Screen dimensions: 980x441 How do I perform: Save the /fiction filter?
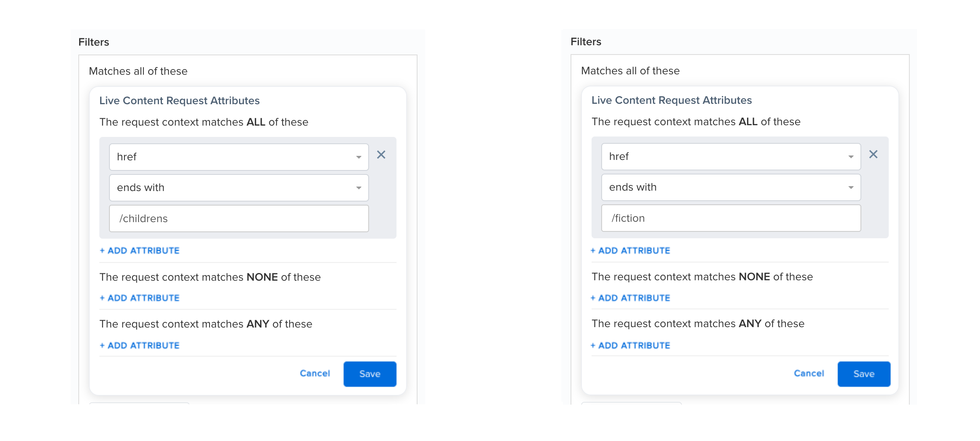pos(864,374)
